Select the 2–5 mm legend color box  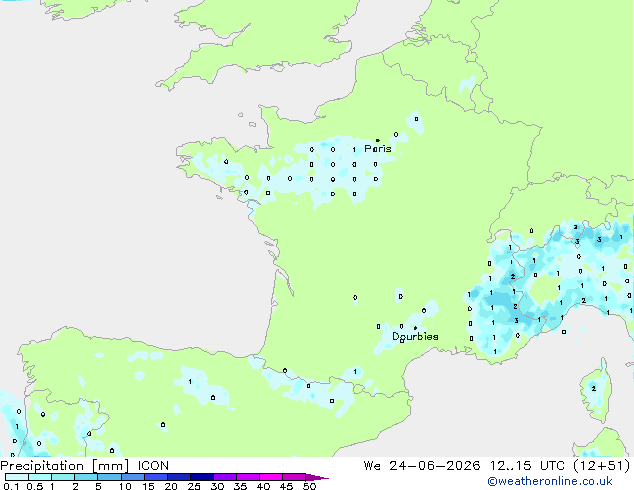click(x=86, y=477)
